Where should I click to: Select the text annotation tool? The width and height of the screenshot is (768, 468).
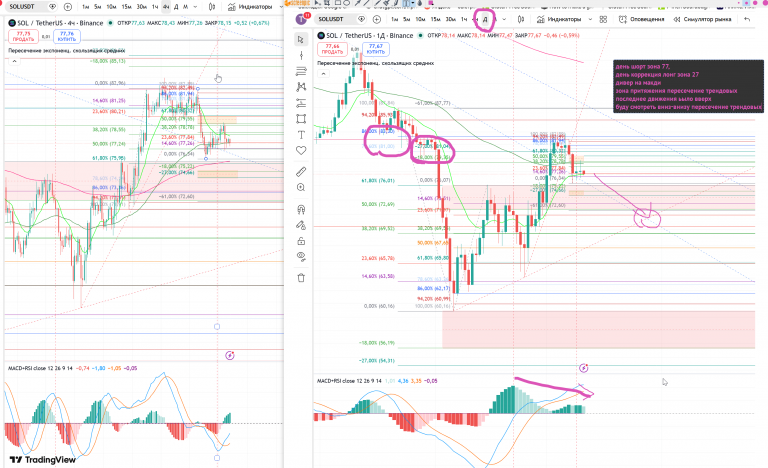point(301,135)
